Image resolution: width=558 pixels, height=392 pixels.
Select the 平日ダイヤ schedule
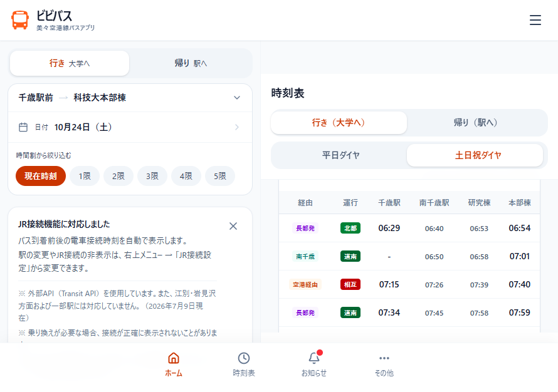coord(340,155)
